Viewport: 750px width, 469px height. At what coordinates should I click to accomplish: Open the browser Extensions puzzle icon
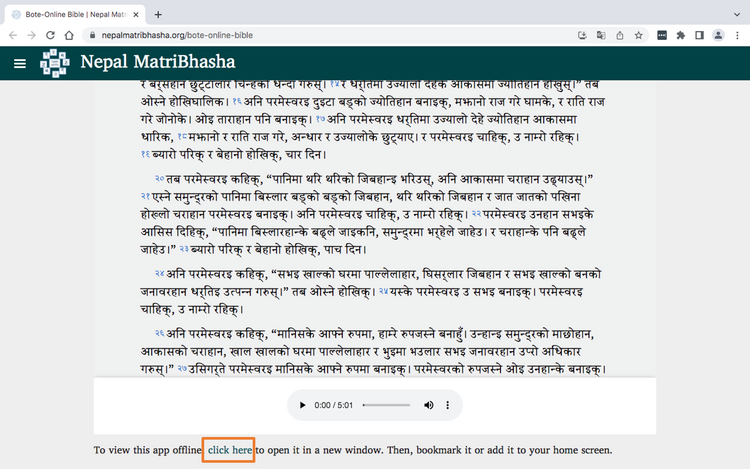pos(680,35)
